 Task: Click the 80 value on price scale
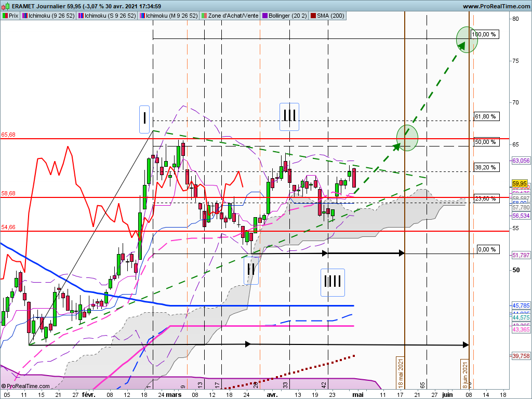pyautogui.click(x=516, y=19)
